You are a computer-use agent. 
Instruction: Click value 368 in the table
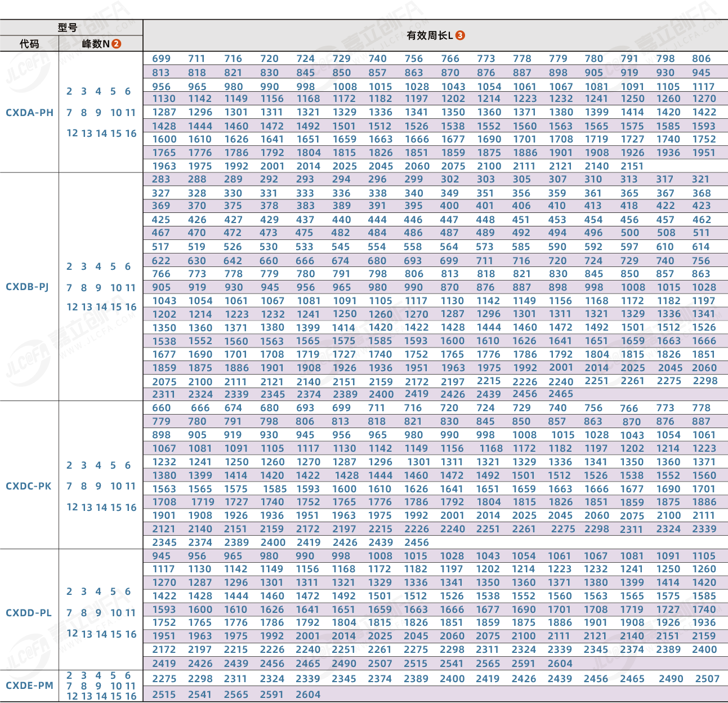click(x=702, y=193)
